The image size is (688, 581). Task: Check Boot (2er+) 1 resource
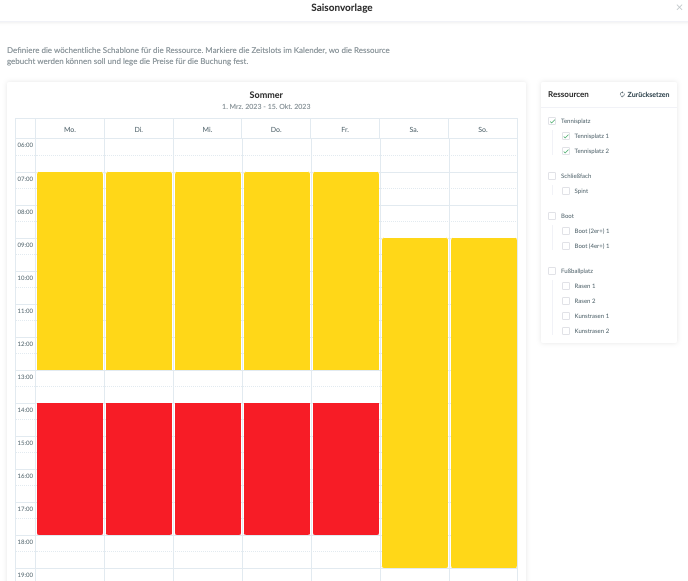point(566,230)
